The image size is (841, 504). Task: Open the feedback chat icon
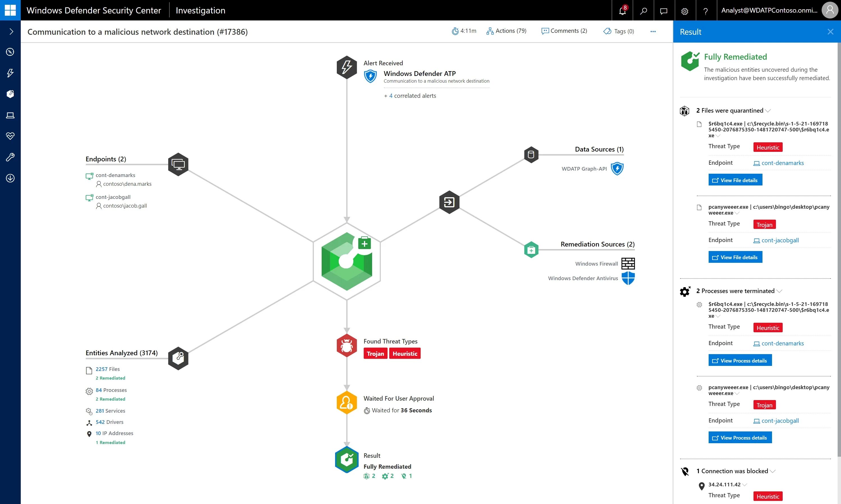(x=663, y=11)
